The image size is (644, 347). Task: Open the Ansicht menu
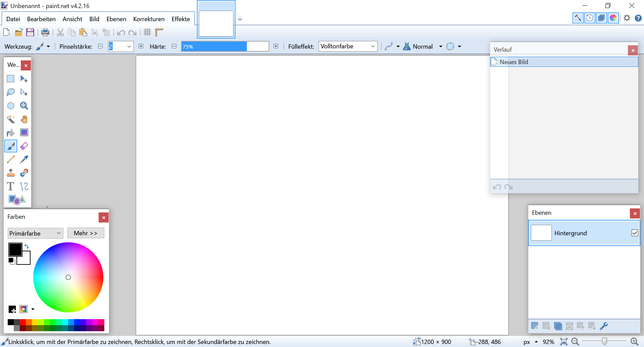tap(72, 19)
